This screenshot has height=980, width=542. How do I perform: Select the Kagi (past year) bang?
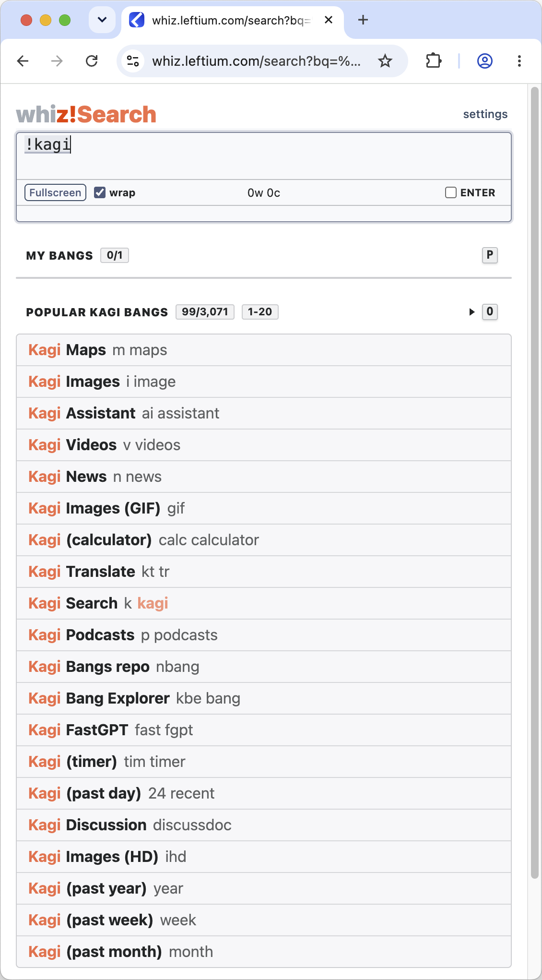pyautogui.click(x=264, y=888)
